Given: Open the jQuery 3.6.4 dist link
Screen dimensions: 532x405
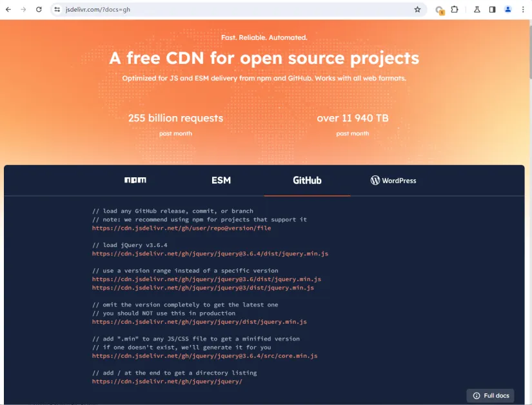Looking at the screenshot, I should (x=211, y=253).
